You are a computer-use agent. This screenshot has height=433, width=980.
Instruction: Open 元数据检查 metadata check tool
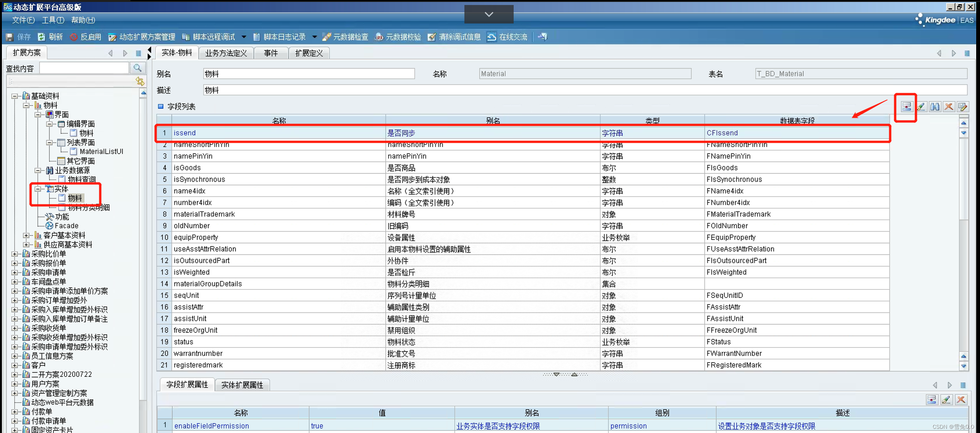(345, 37)
